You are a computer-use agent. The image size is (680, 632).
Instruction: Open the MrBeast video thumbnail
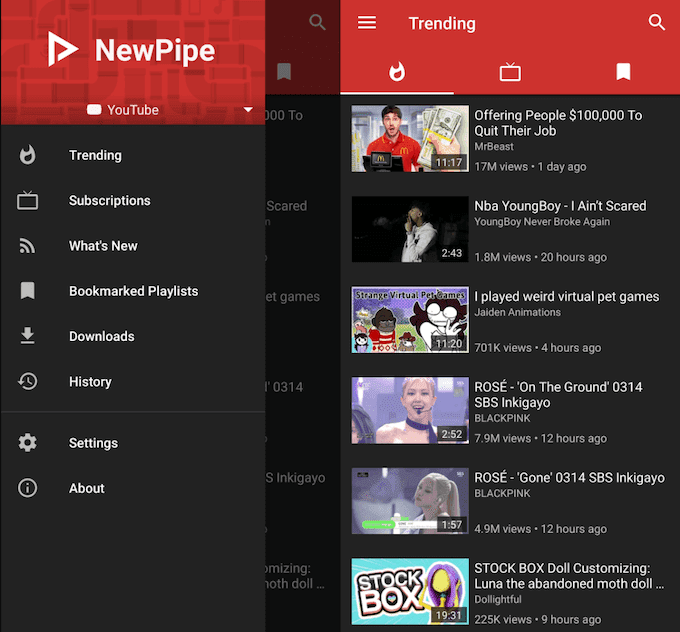pyautogui.click(x=410, y=138)
